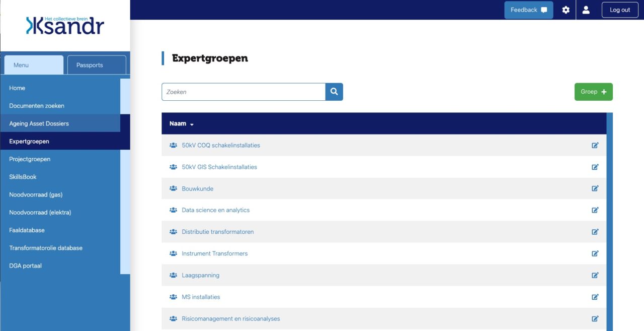
Task: Open the user profile icon
Action: coord(586,10)
